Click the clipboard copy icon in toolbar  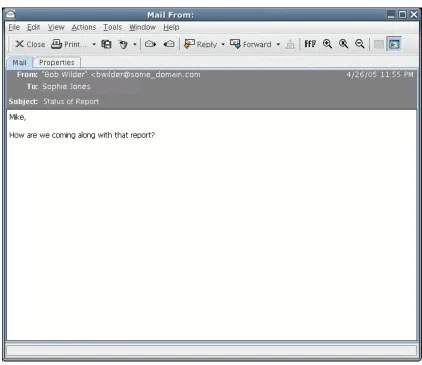click(106, 44)
